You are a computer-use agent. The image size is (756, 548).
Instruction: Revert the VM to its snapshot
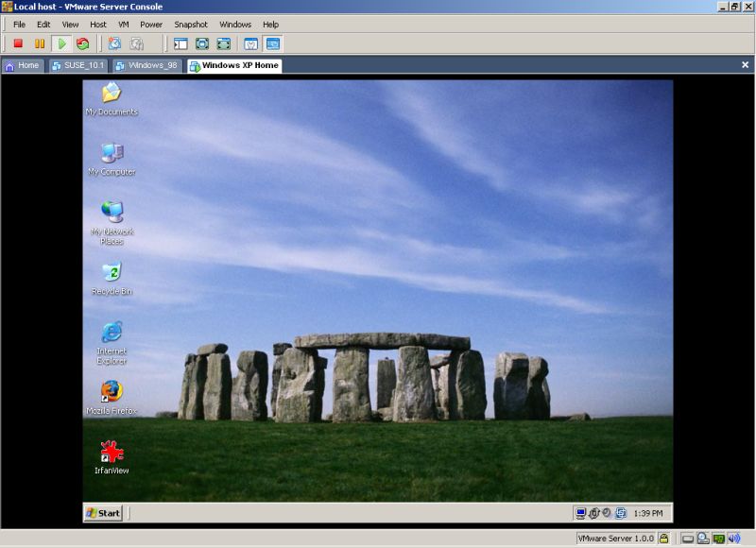[135, 42]
